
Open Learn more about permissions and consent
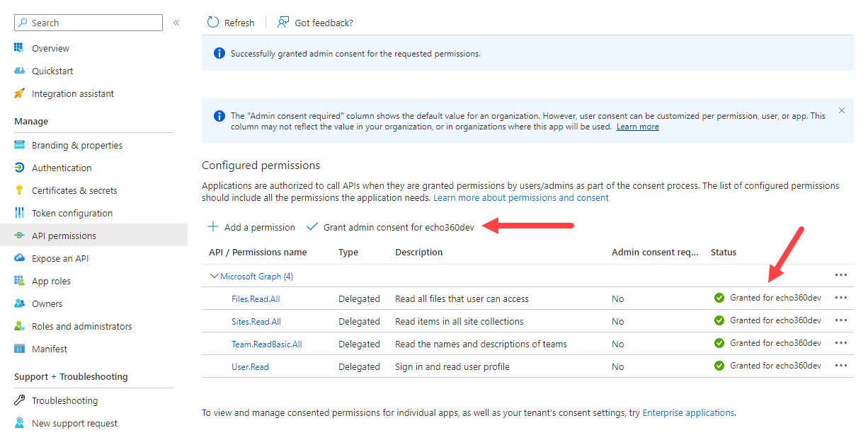point(521,197)
